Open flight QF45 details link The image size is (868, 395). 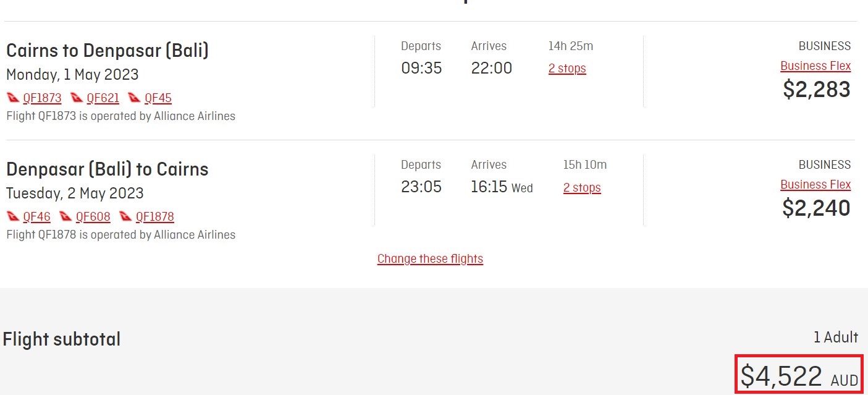point(158,98)
